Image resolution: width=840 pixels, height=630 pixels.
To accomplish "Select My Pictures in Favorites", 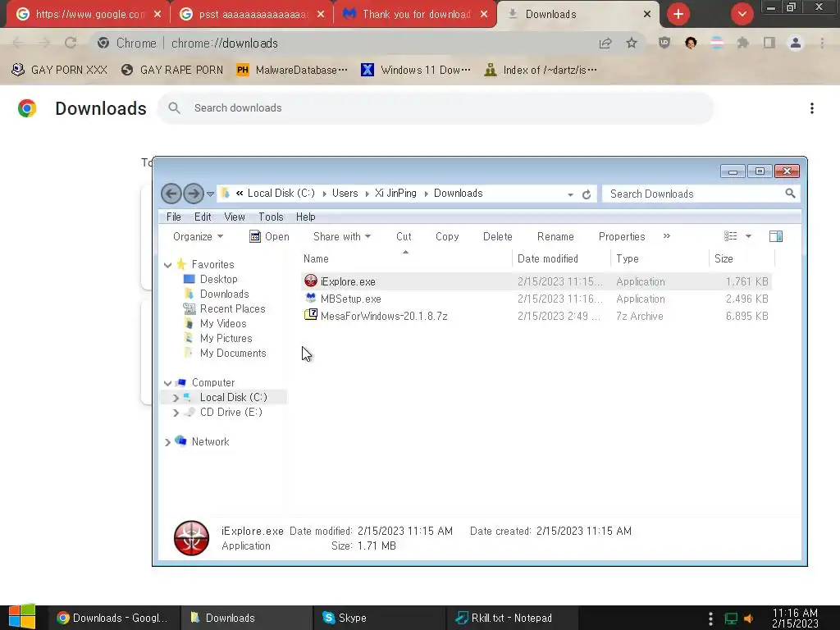I will pos(226,339).
